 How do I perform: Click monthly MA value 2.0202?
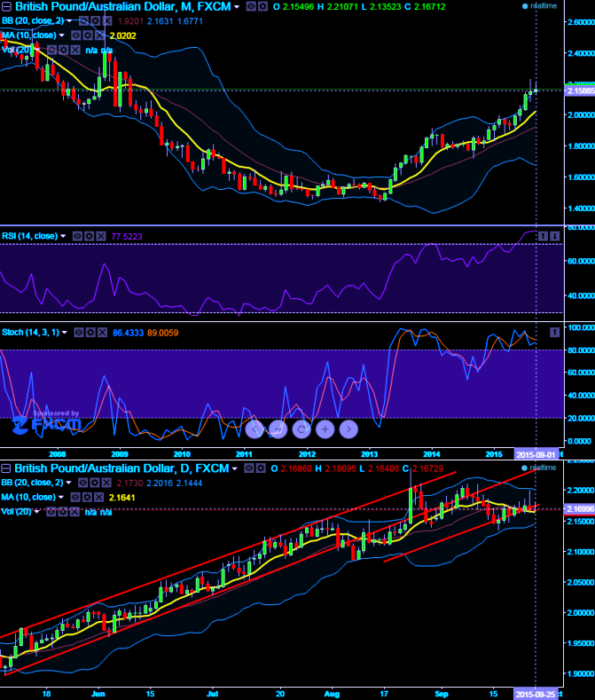(x=122, y=35)
